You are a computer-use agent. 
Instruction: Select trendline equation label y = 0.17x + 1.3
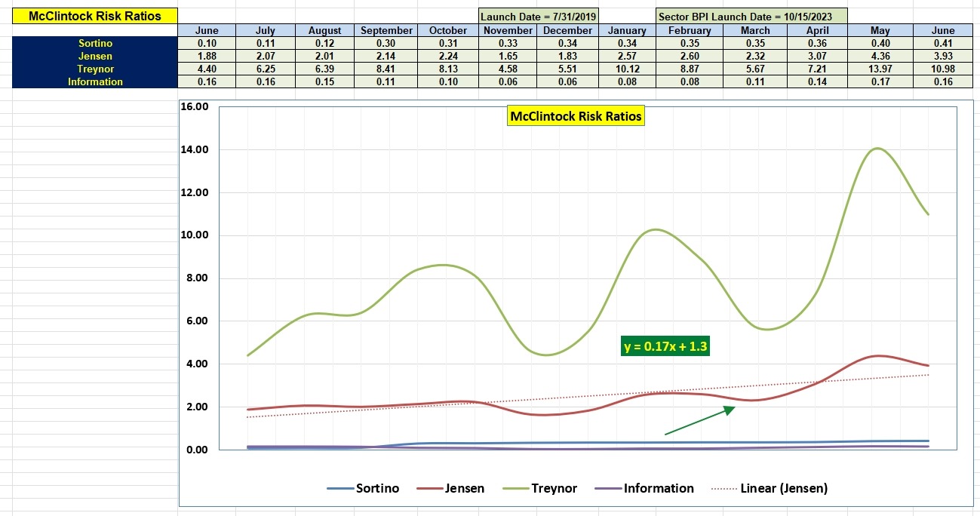click(x=665, y=346)
